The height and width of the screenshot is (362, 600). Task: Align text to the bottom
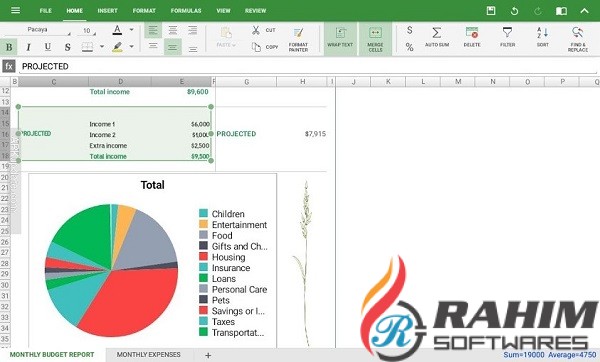pos(193,48)
